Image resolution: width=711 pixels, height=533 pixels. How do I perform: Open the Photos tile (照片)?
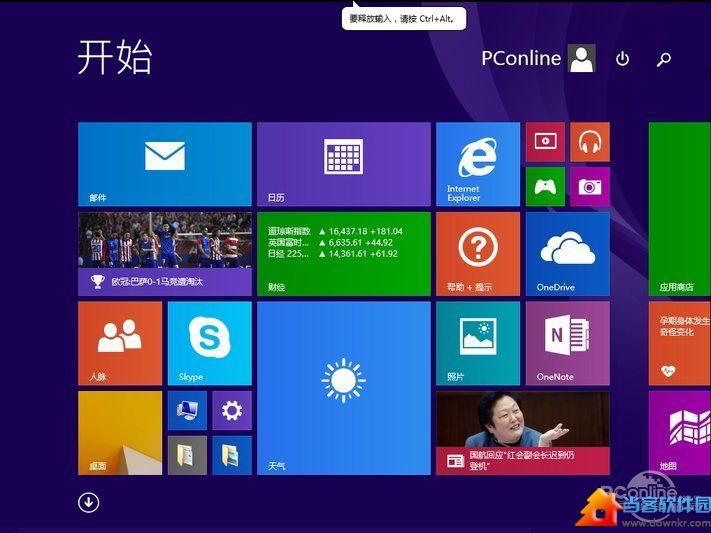[x=478, y=343]
